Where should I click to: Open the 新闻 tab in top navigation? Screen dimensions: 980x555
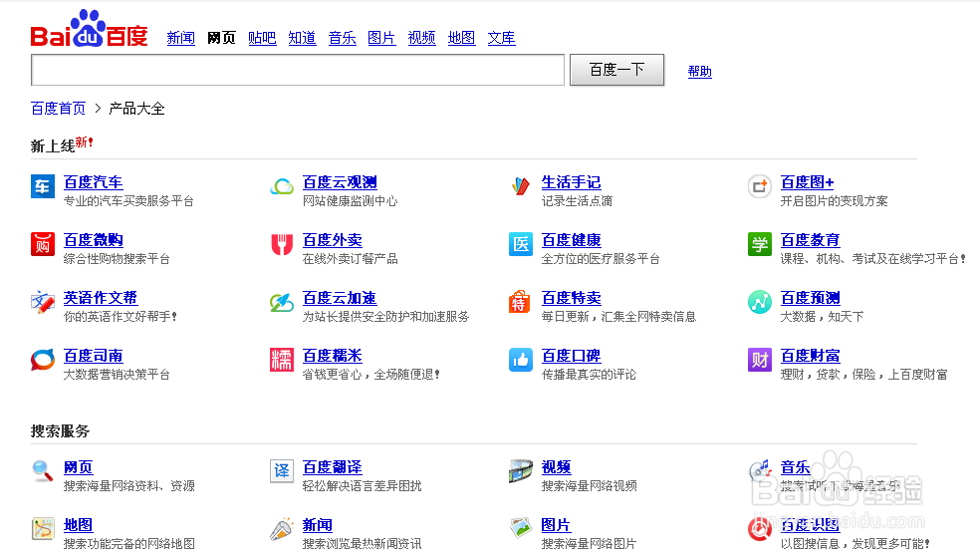[180, 38]
